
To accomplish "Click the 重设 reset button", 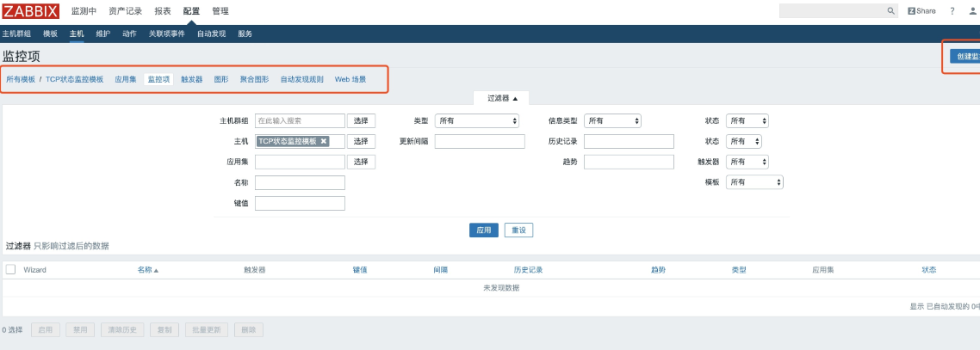I will point(518,230).
